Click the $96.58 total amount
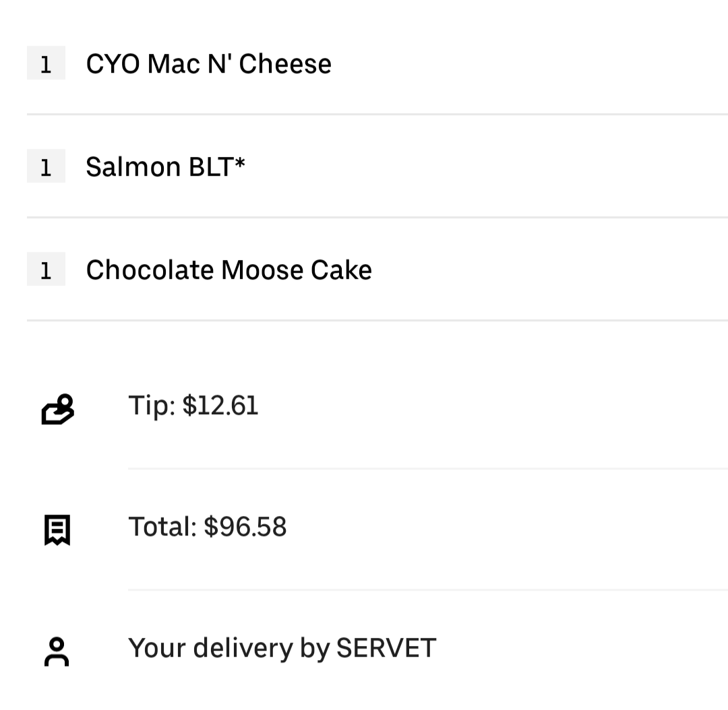 [245, 526]
